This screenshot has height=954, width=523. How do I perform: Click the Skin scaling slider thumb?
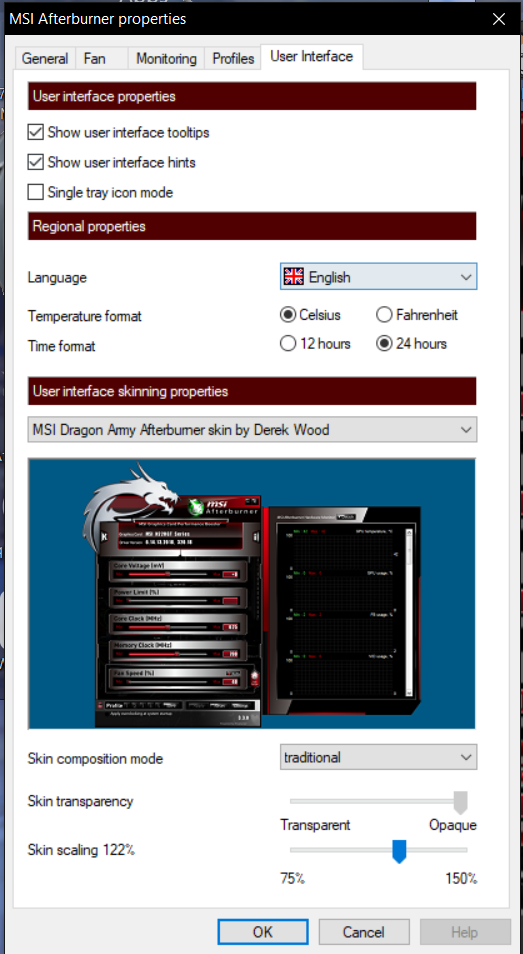(399, 851)
